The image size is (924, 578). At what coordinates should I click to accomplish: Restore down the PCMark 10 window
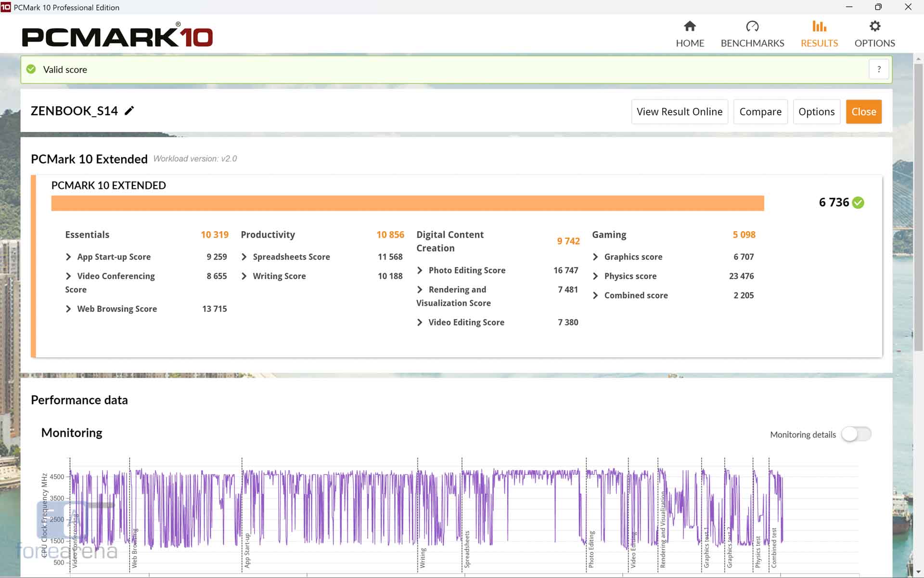(x=878, y=7)
